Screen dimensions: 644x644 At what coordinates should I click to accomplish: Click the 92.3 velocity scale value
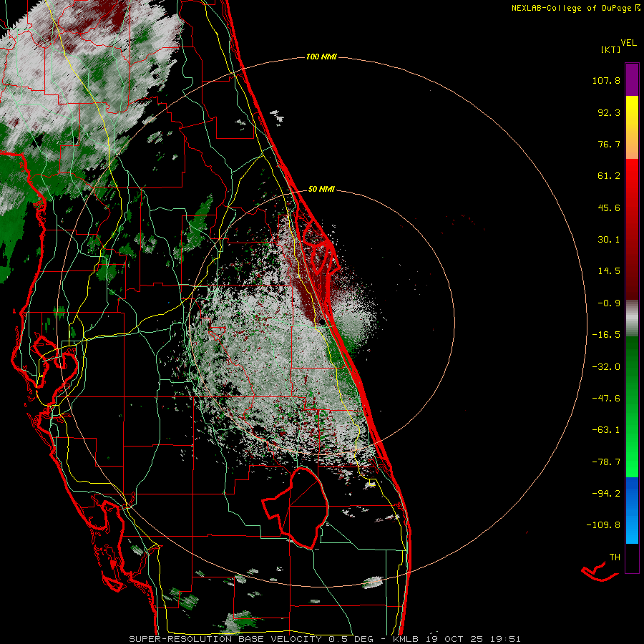pos(609,112)
